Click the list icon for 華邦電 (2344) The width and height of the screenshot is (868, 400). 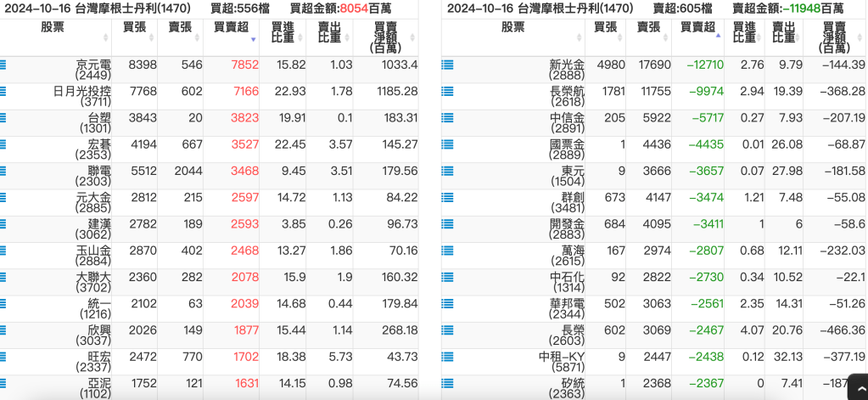447,303
